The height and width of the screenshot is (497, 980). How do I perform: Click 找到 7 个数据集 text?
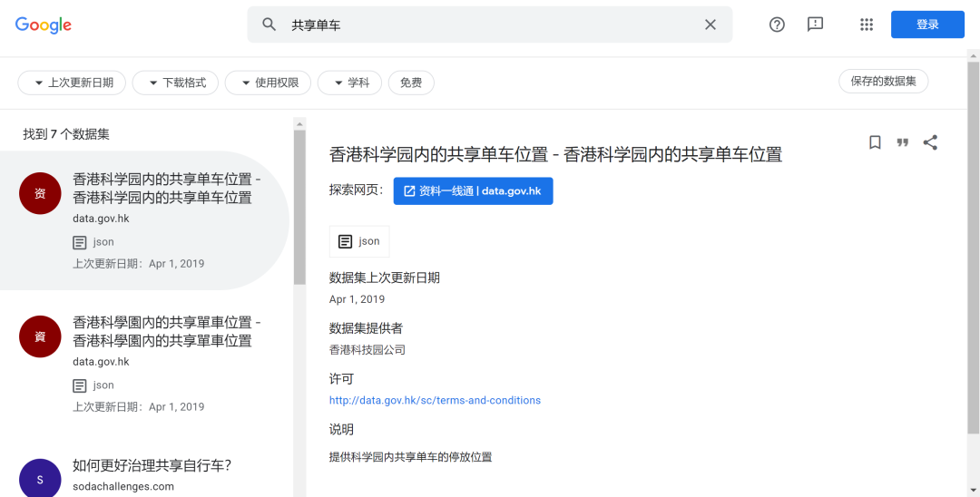tap(66, 134)
